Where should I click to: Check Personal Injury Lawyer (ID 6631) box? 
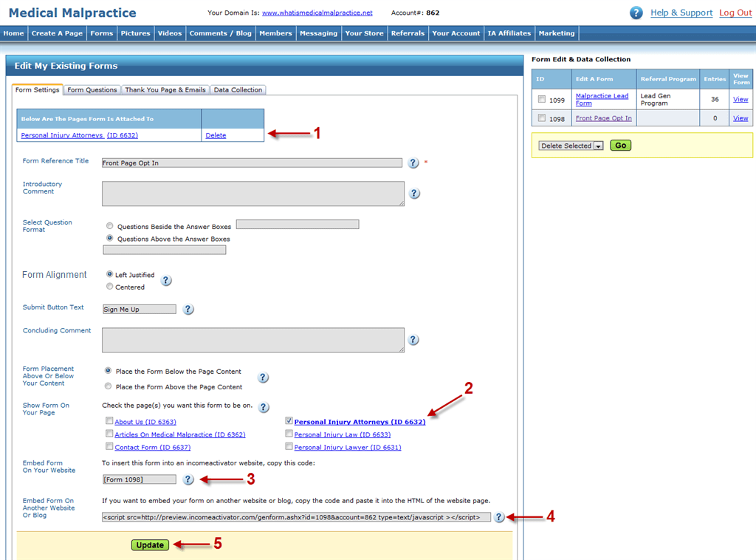(x=289, y=446)
